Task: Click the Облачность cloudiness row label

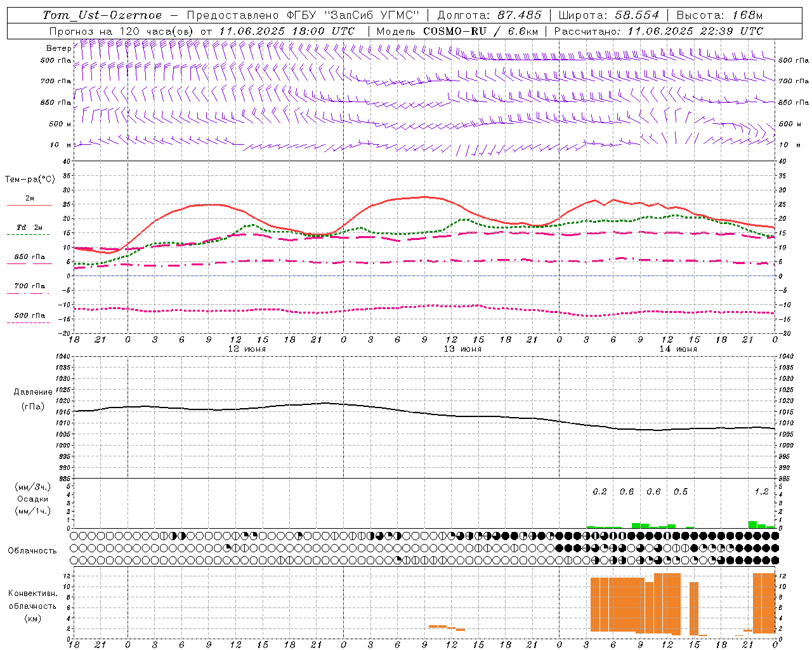Action: pos(32,550)
